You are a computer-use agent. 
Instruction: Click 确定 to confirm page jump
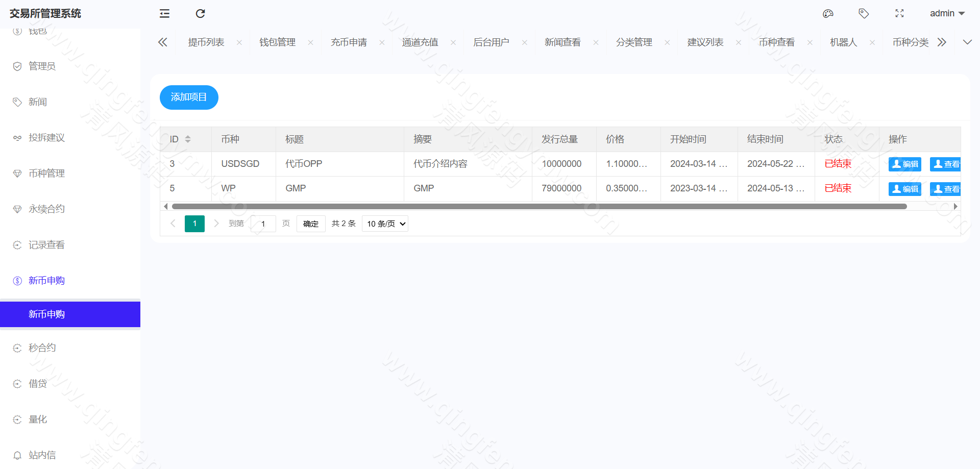tap(310, 224)
